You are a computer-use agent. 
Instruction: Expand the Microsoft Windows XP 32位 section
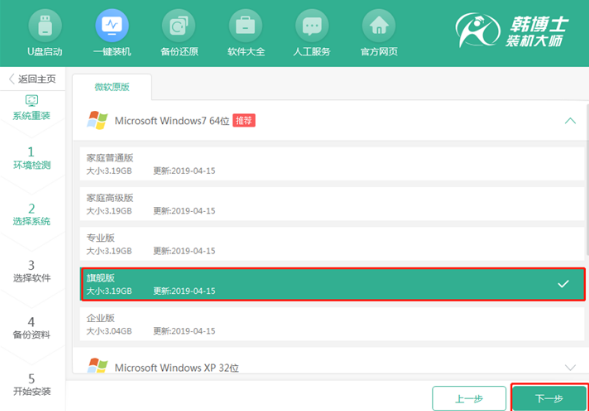(570, 367)
